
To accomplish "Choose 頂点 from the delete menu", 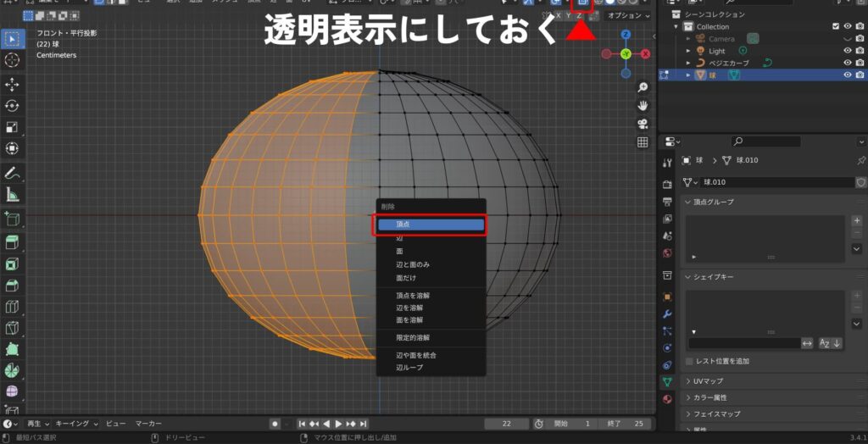I will tap(431, 225).
